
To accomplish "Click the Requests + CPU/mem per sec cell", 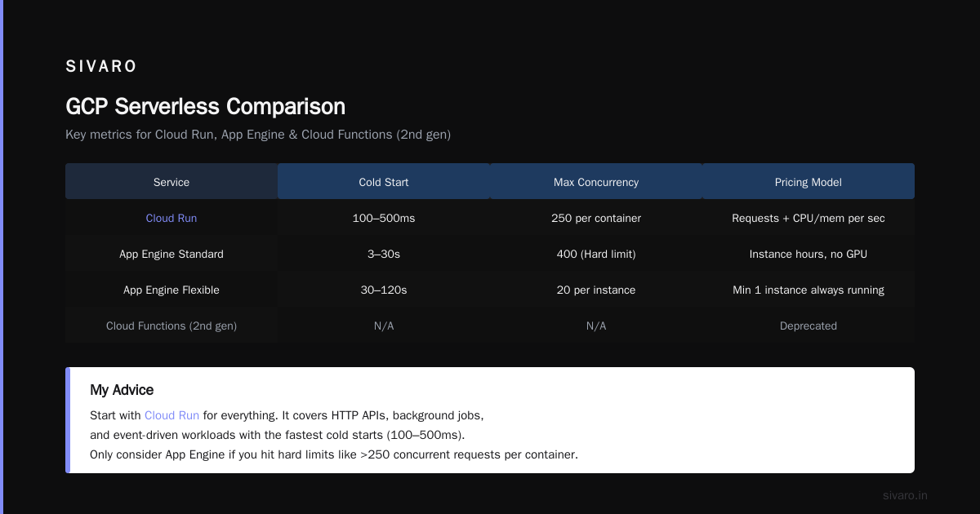I will tap(808, 218).
